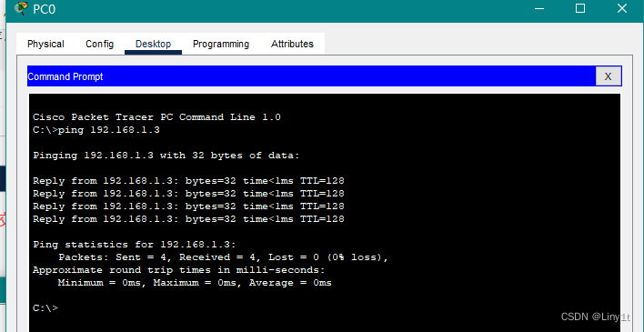Click the PC0 window icon

[21, 8]
